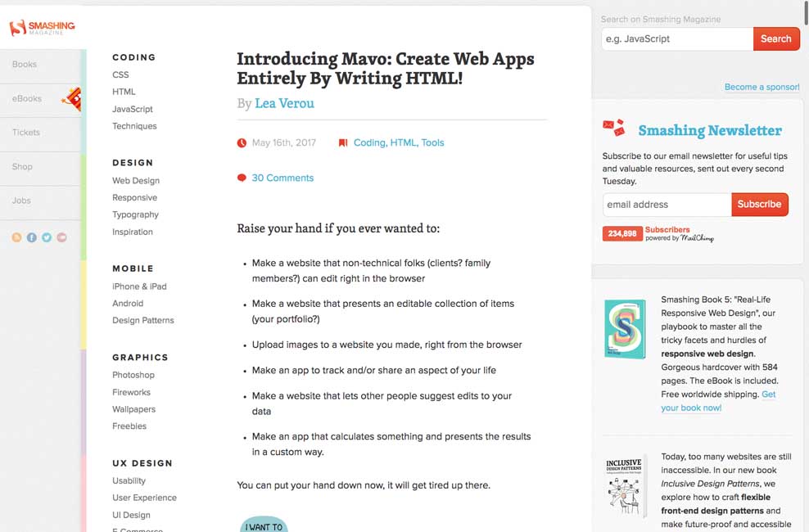Visit the Facebook social icon
The image size is (809, 532).
[x=32, y=237]
